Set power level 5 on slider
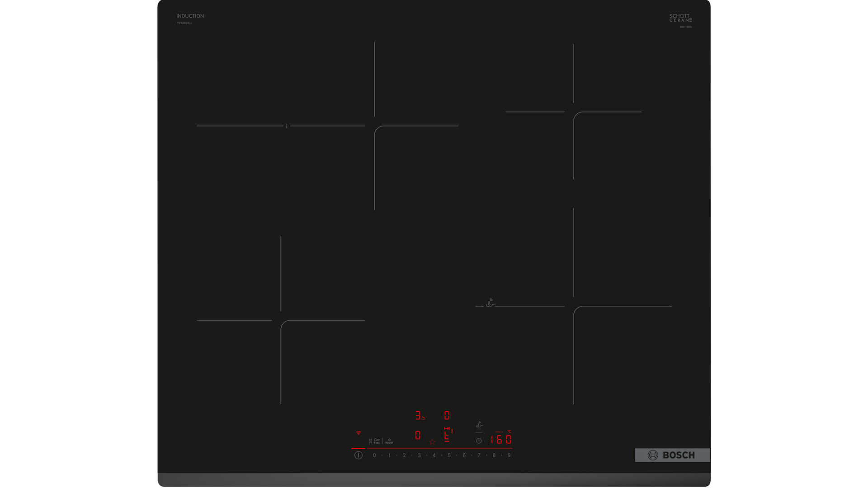The image size is (868, 488). tap(449, 455)
